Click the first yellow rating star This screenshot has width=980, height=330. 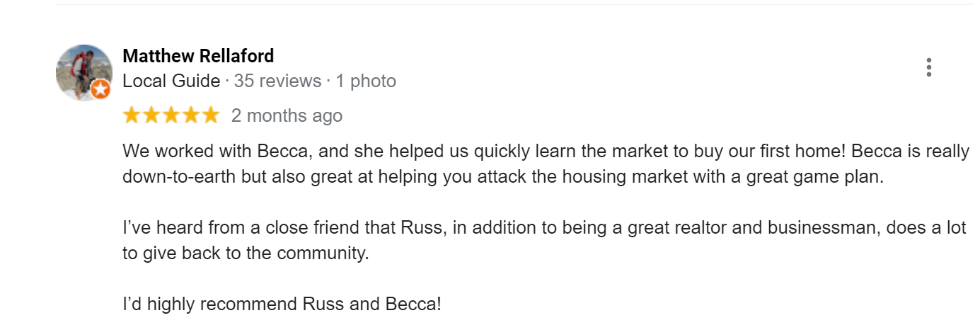132,115
